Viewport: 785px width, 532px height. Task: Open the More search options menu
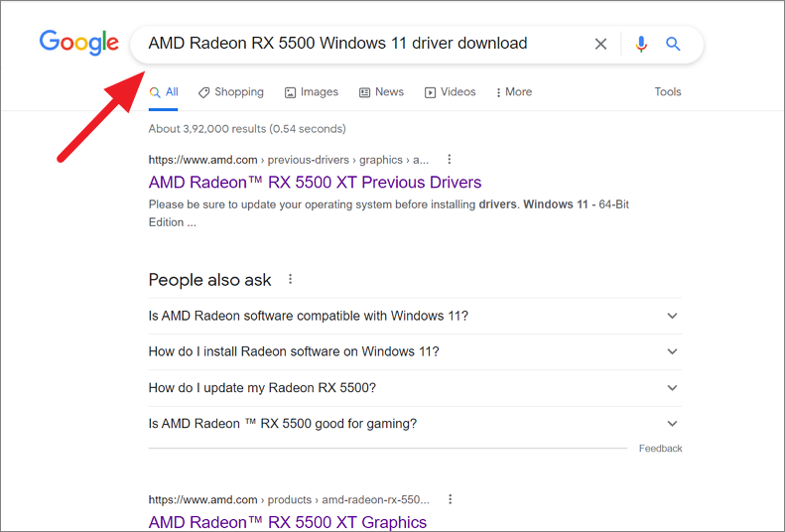point(514,92)
